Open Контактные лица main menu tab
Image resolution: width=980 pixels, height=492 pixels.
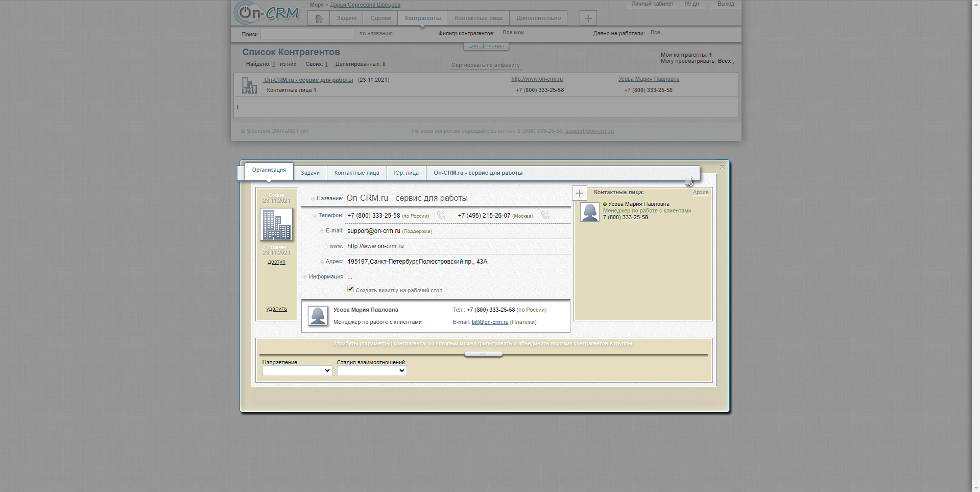pos(479,18)
